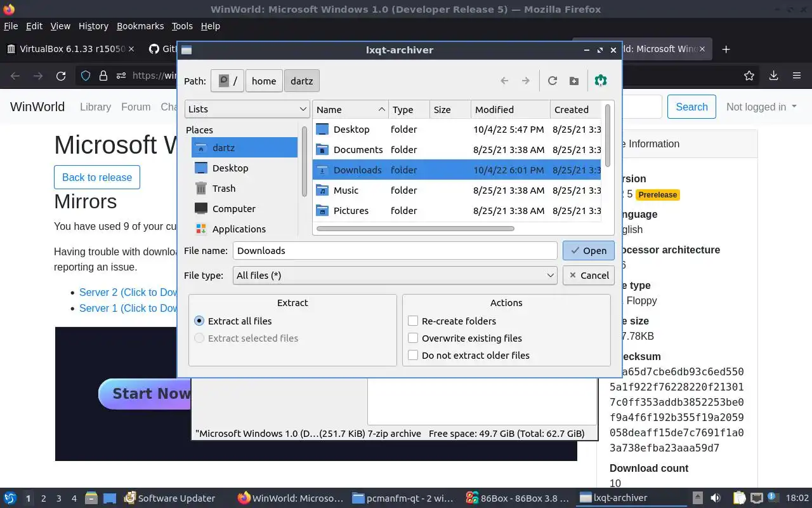Expand the Not logged in dropdown

pyautogui.click(x=761, y=107)
